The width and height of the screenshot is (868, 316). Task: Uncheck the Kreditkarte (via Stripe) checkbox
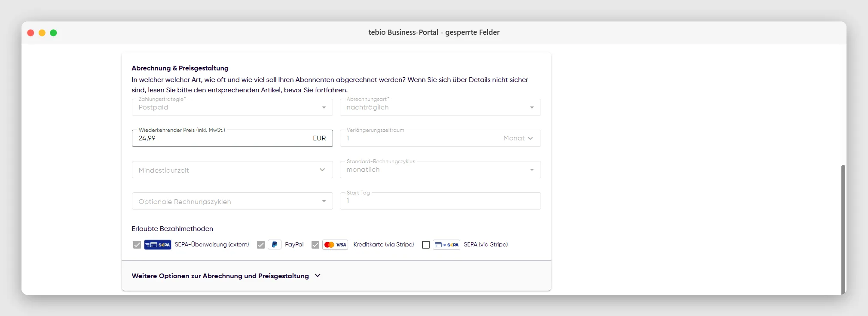315,245
